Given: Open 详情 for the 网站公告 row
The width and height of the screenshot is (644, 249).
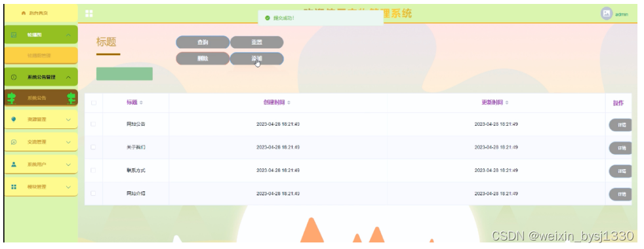Looking at the screenshot, I should 620,125.
